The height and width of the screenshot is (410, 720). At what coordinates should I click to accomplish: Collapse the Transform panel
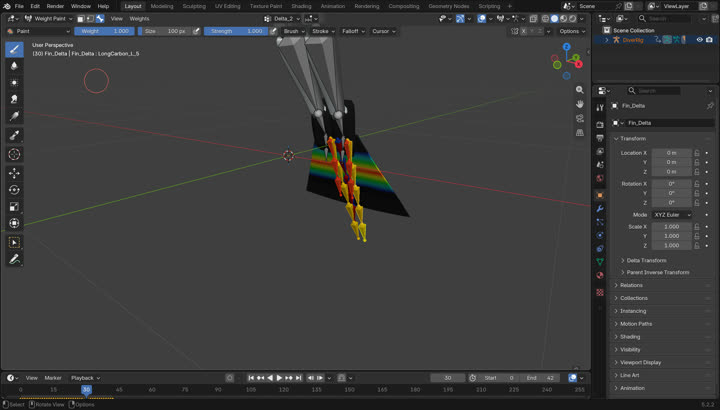point(633,139)
